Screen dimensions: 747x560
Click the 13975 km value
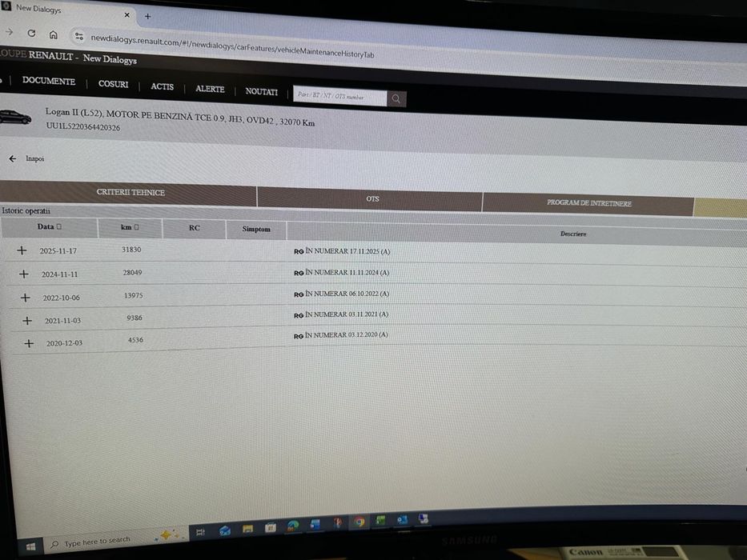[134, 295]
